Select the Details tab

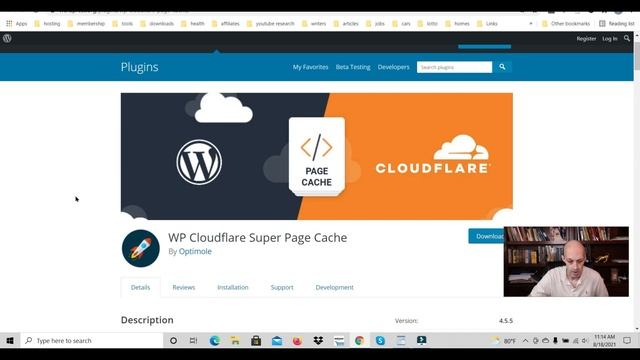(x=140, y=287)
